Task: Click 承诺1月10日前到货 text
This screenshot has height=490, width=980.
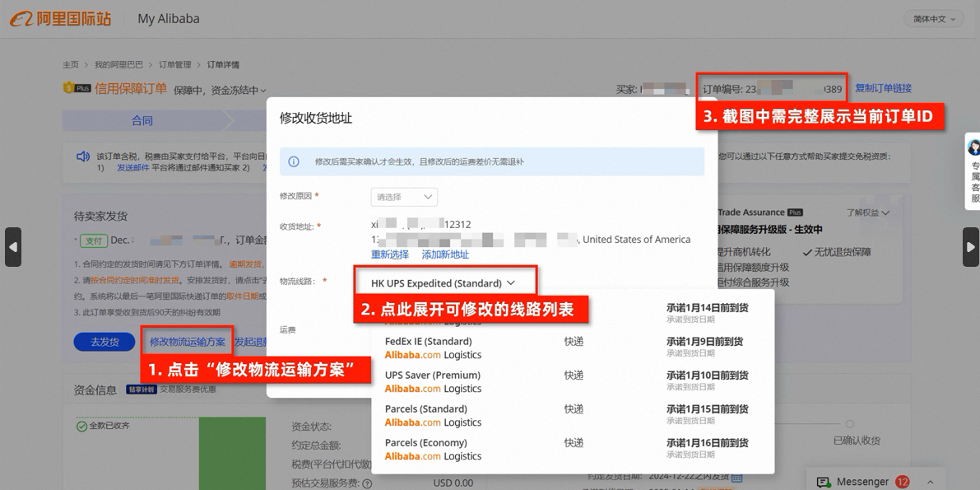Action: pyautogui.click(x=707, y=375)
